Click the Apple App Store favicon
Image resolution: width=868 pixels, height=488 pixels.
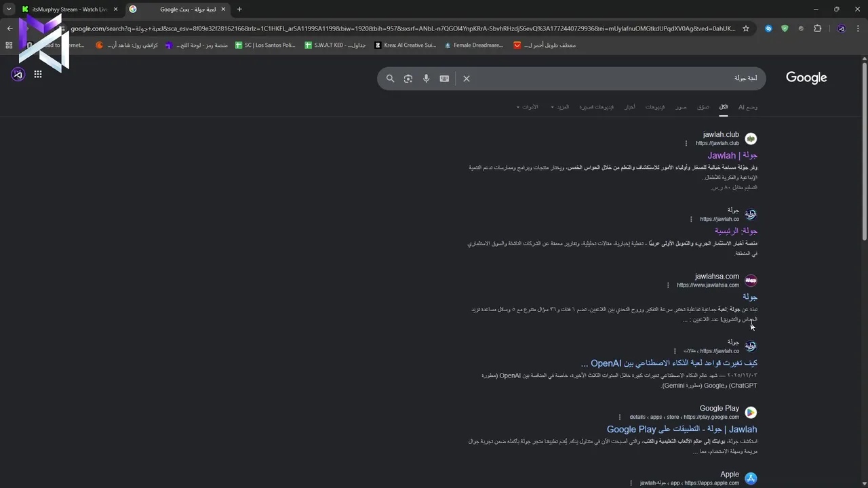(x=751, y=479)
